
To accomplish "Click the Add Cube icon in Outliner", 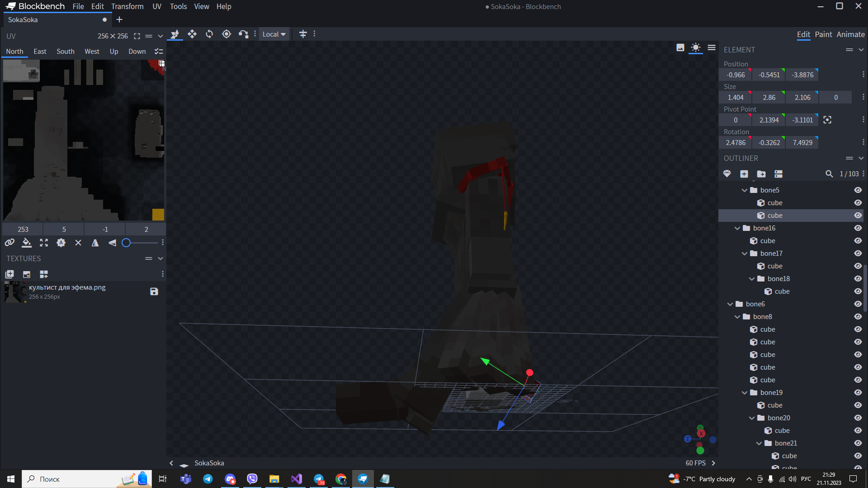I will click(744, 174).
